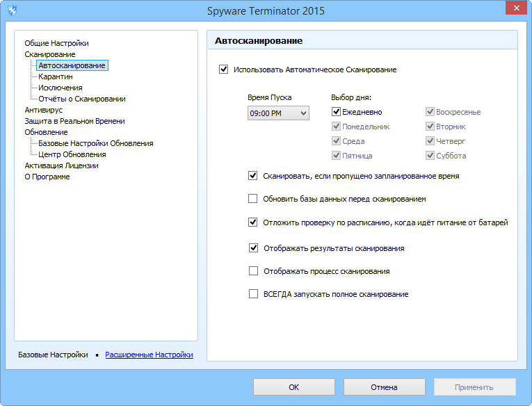Toggle the Среда checkbox
This screenshot has width=532, height=406.
click(x=336, y=140)
